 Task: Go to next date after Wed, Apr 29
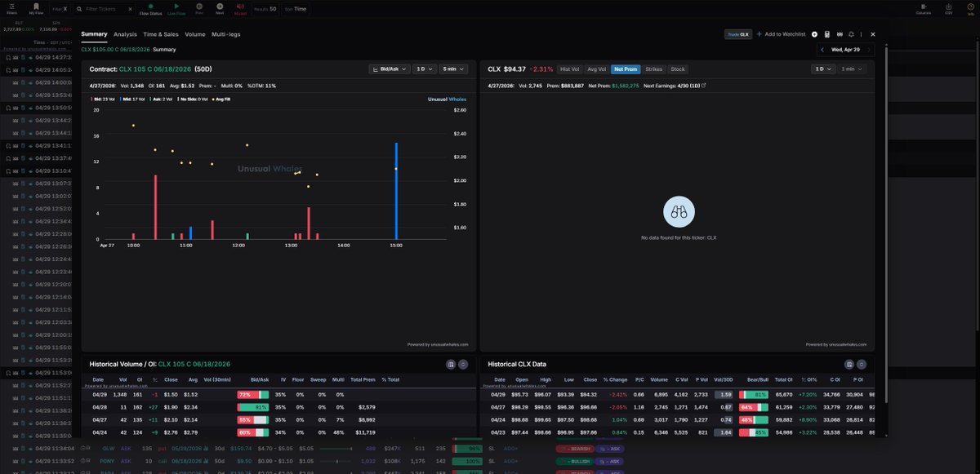868,50
